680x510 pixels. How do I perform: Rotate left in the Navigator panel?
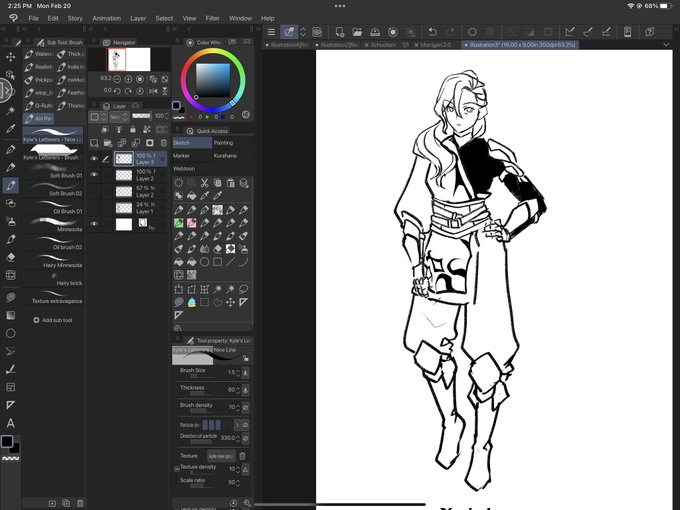[x=117, y=91]
